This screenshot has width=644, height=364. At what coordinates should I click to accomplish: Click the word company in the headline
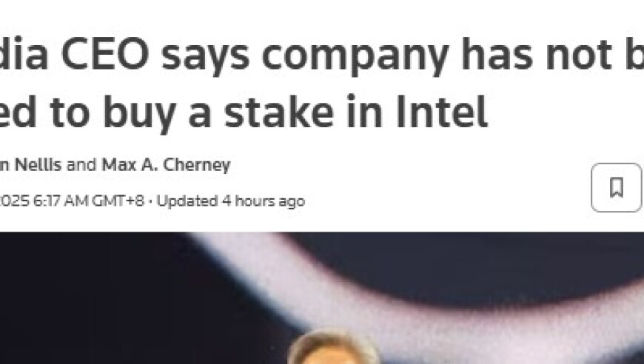355,58
